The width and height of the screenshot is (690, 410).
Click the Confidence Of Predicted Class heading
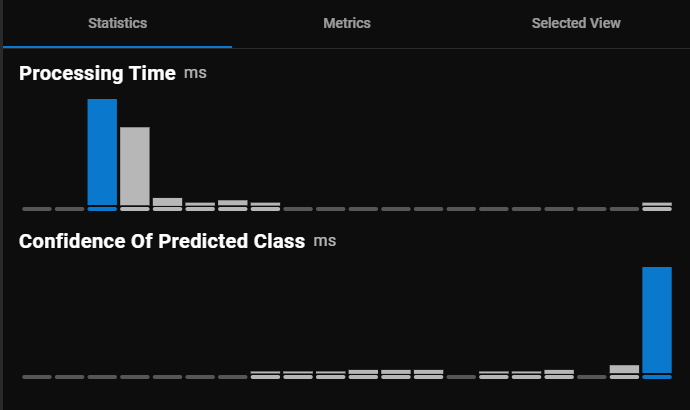click(x=162, y=241)
